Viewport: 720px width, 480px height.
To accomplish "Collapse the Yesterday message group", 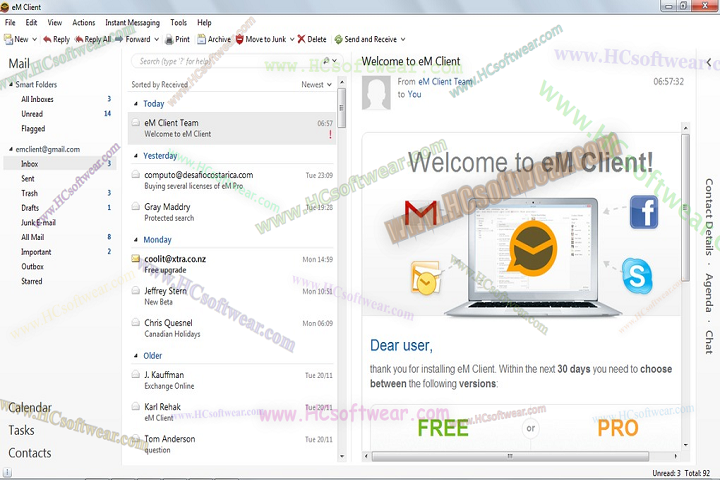I will (135, 156).
